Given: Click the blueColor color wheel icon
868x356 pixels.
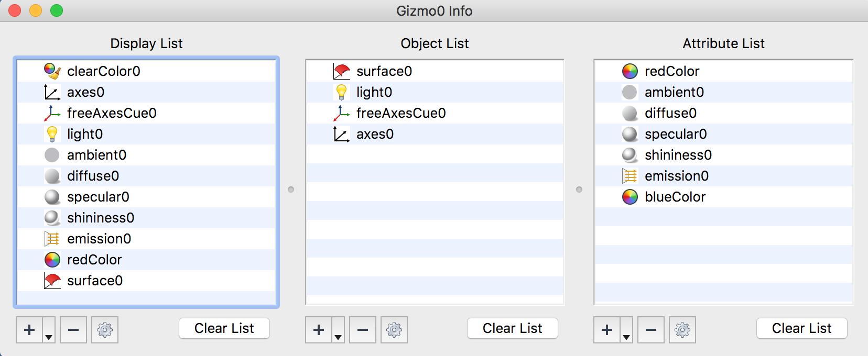Looking at the screenshot, I should pyautogui.click(x=630, y=197).
